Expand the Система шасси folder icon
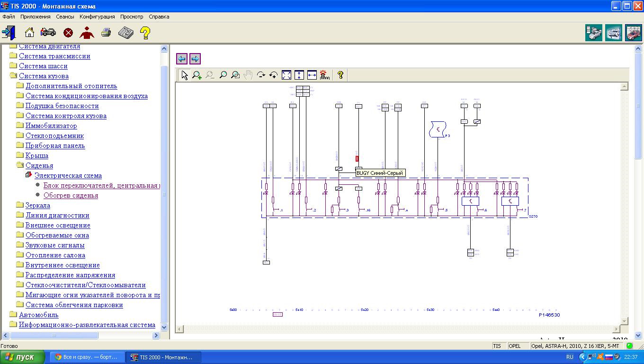 tap(13, 66)
